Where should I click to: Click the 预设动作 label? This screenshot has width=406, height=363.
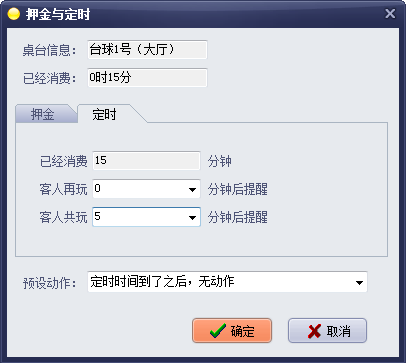click(49, 283)
